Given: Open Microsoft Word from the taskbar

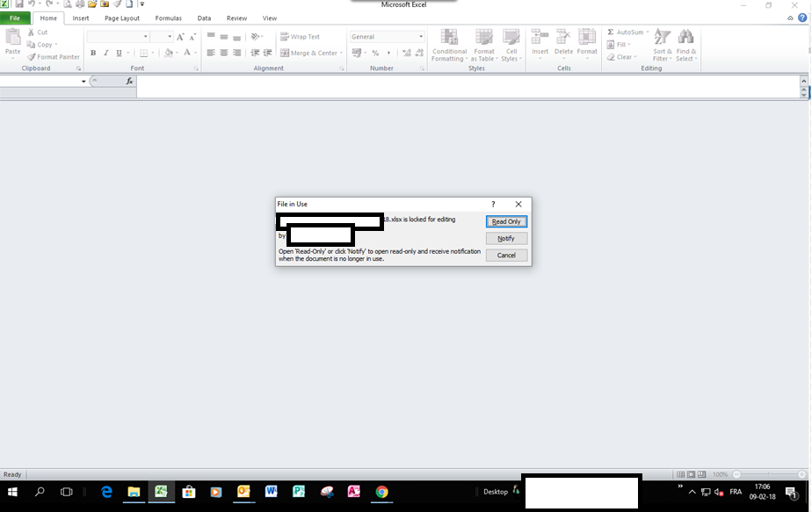Looking at the screenshot, I should coord(271,492).
